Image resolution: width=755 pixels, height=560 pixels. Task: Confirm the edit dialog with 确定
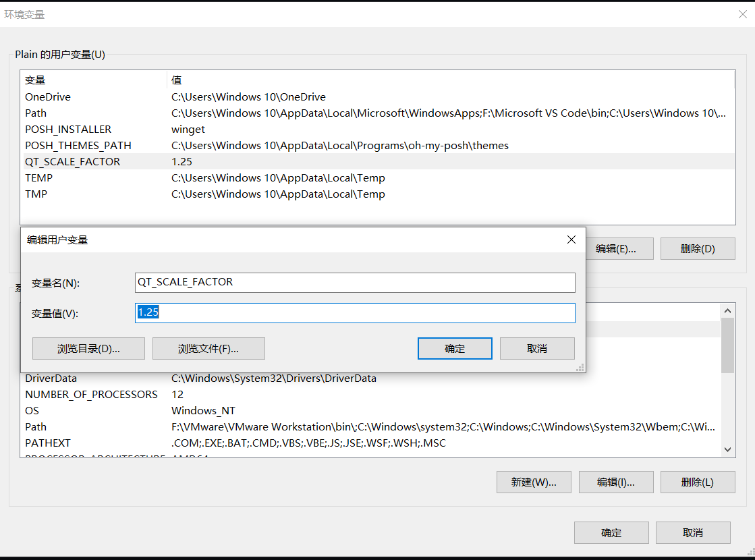(455, 349)
